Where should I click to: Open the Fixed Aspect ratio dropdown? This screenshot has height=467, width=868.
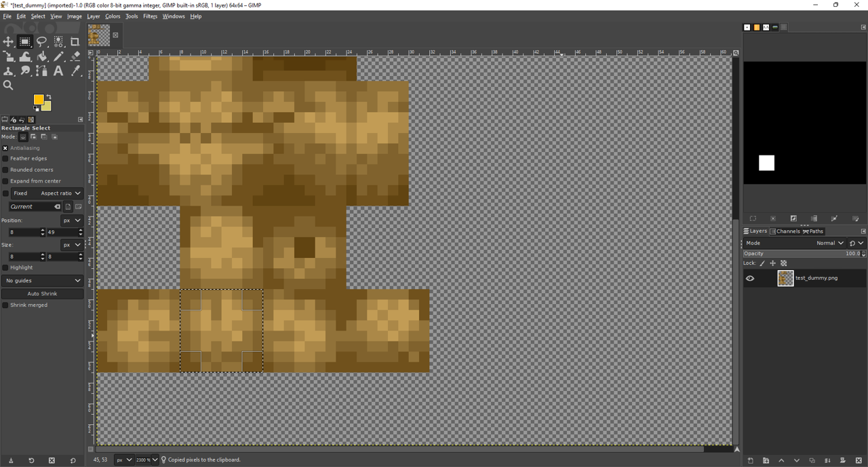click(x=47, y=193)
